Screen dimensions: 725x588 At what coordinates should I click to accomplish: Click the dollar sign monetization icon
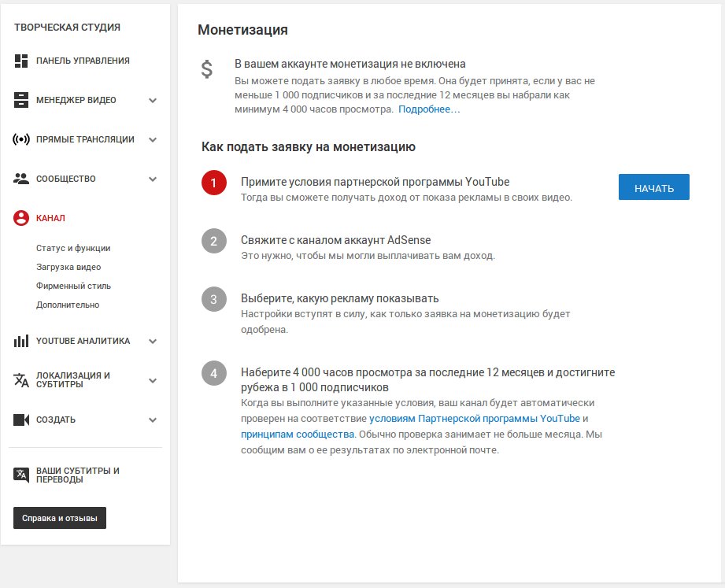click(207, 69)
